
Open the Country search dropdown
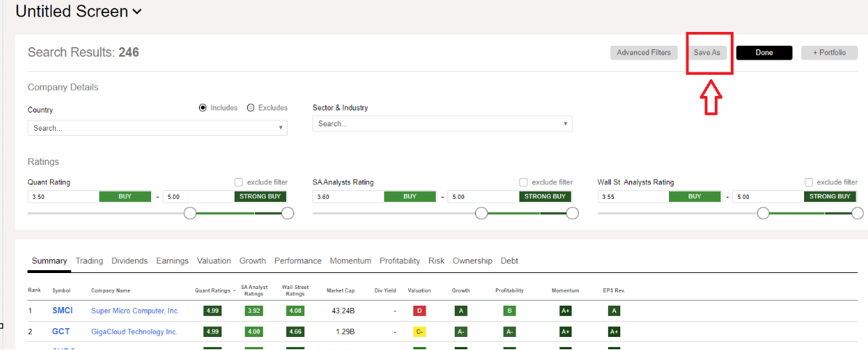[x=157, y=128]
